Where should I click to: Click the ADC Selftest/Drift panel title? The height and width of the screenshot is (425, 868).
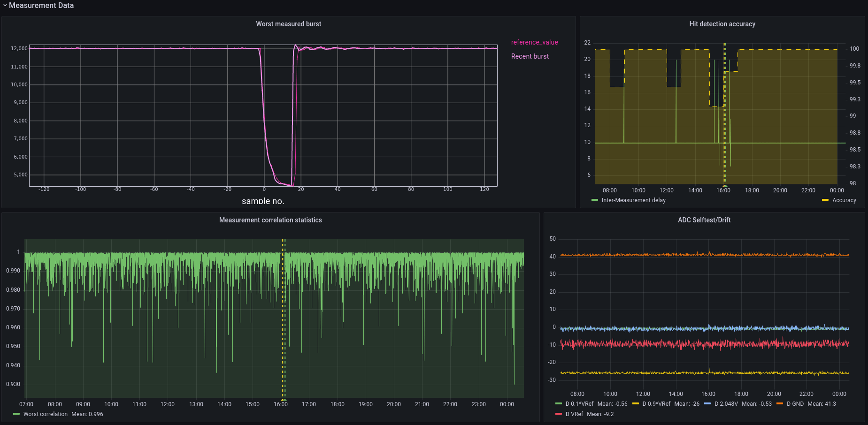tap(704, 220)
